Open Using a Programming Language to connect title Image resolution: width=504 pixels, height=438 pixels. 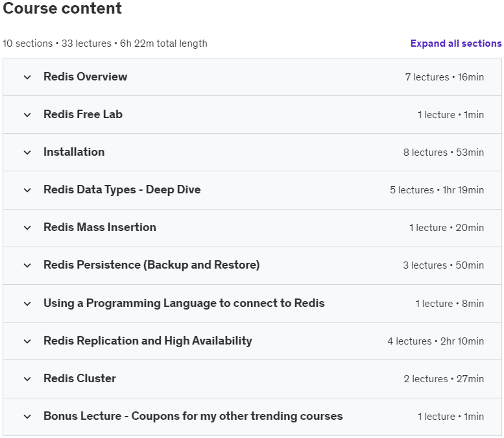point(184,303)
